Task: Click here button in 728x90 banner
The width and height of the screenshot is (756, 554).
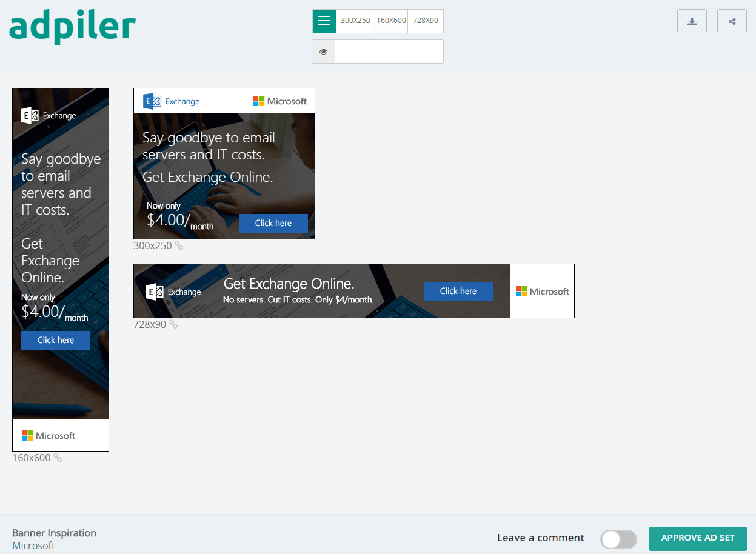Action: [x=458, y=291]
